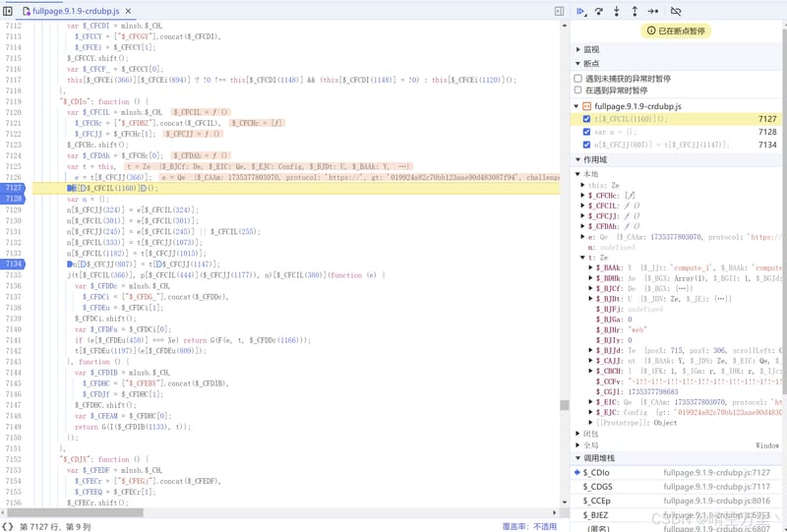Enable pause on caught exceptions checkbox
The image size is (787, 532).
[577, 89]
